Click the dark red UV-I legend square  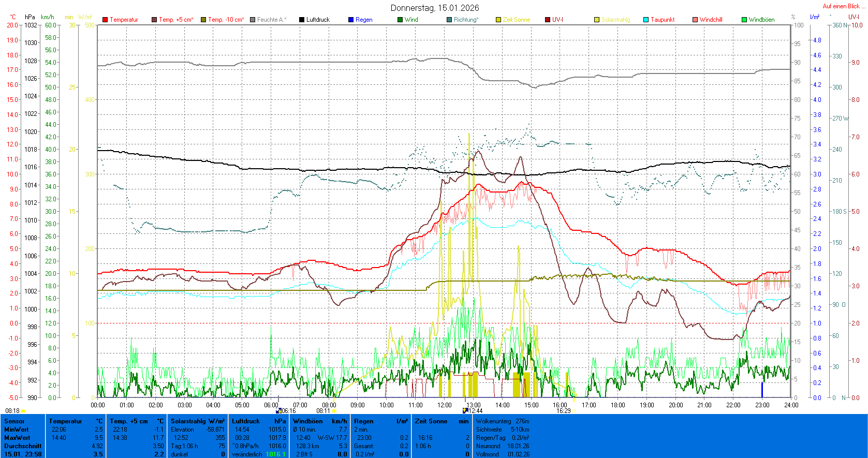coord(548,20)
